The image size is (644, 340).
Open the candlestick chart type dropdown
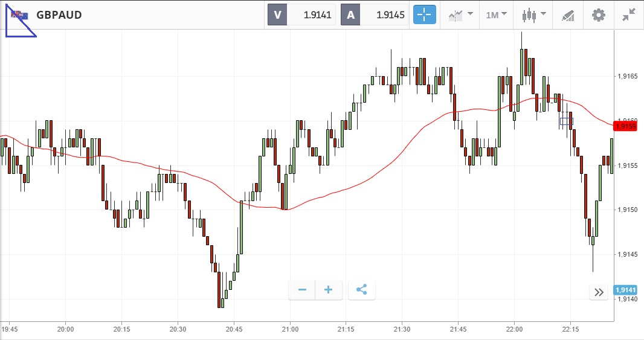point(534,15)
